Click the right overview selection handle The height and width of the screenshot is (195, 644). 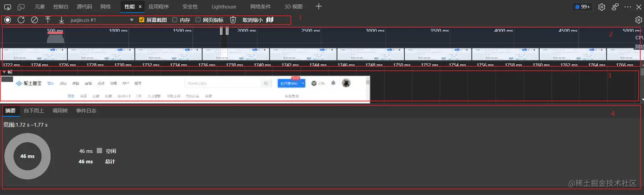[x=227, y=31]
